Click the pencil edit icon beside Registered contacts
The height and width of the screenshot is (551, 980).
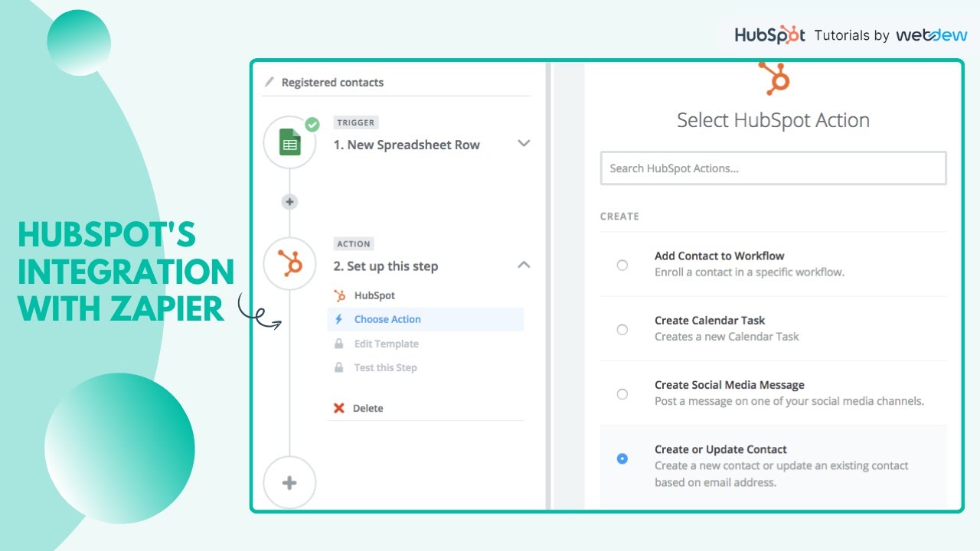coord(269,82)
